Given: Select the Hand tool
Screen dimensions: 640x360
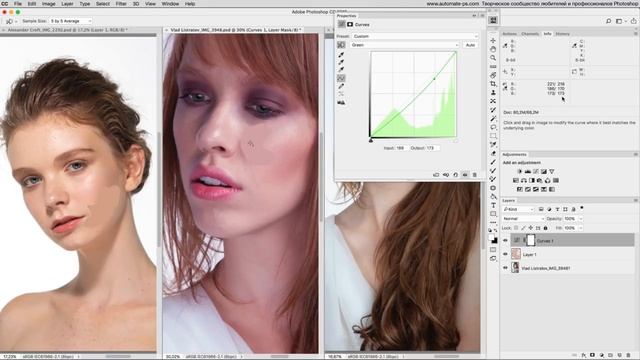Looking at the screenshot, I should click(493, 49).
